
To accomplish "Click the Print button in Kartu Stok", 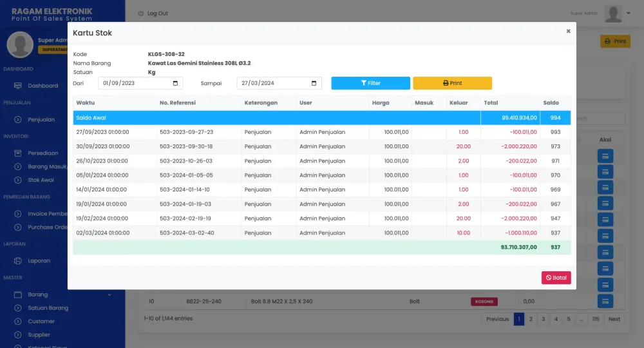I will pos(452,83).
